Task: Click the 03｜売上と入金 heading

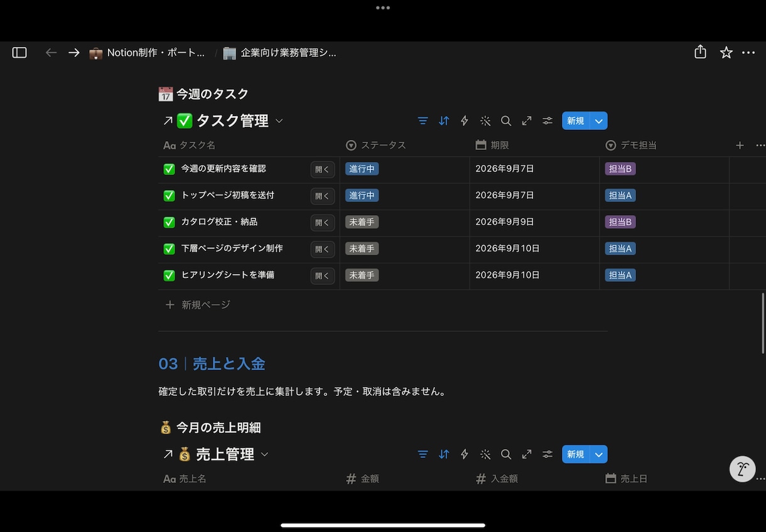Action: coord(212,364)
